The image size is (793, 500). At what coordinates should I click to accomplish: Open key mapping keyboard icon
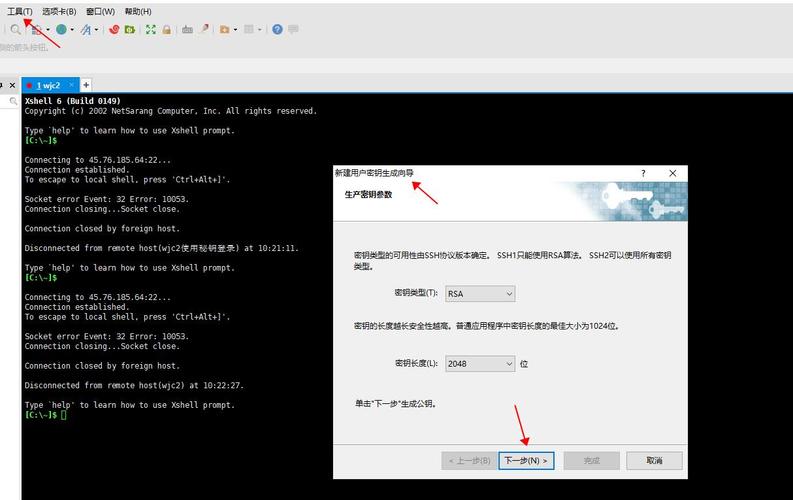pyautogui.click(x=187, y=29)
